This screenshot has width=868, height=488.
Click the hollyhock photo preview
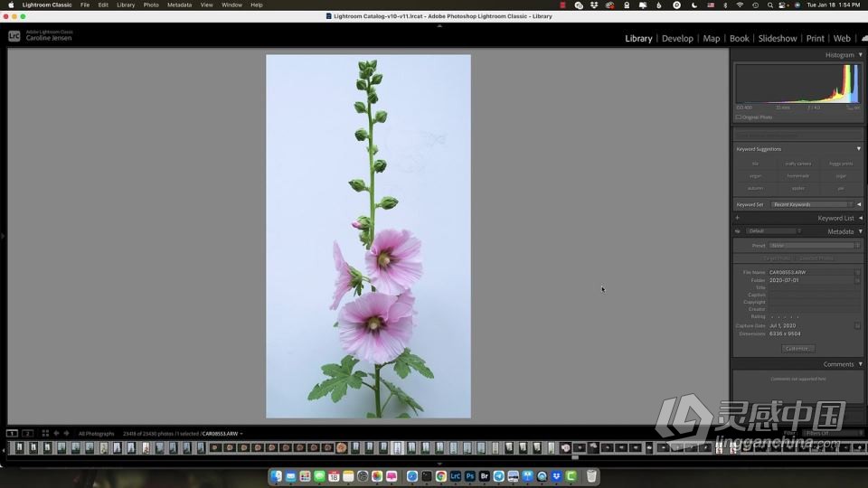point(368,236)
